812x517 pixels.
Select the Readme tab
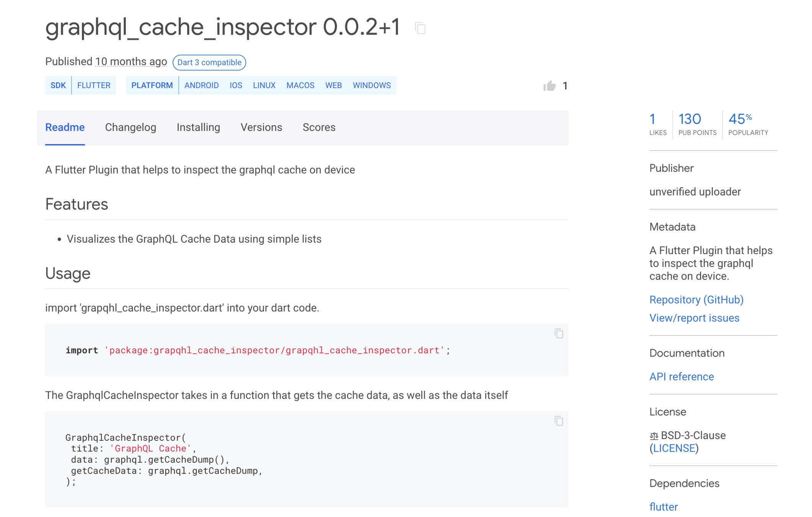tap(65, 128)
